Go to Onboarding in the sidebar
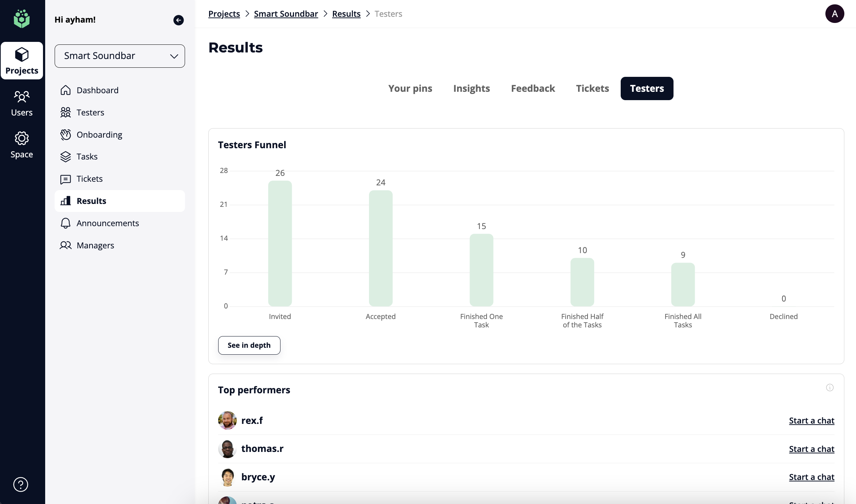Image resolution: width=856 pixels, height=504 pixels. pos(99,135)
